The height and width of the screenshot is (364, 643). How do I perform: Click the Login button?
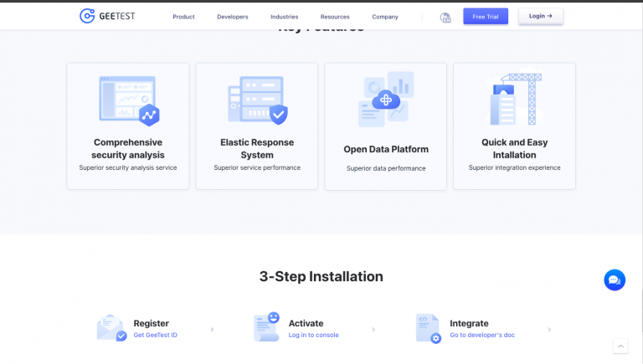pos(540,16)
